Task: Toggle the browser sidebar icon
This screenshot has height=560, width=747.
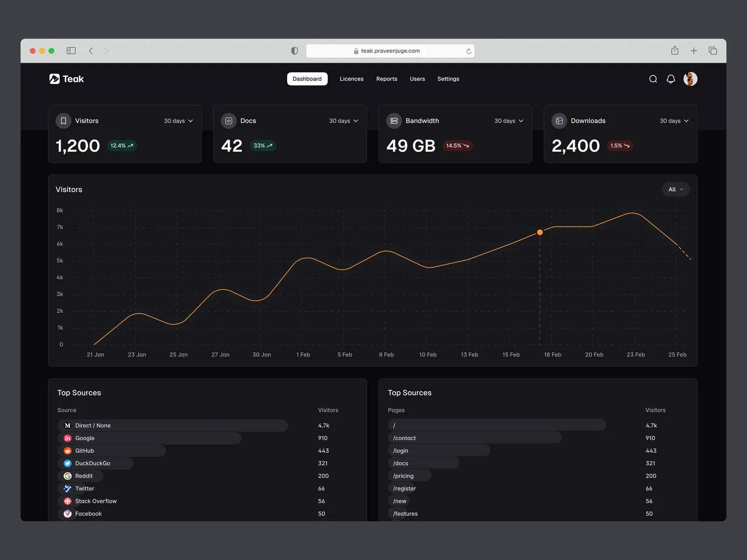Action: point(71,51)
